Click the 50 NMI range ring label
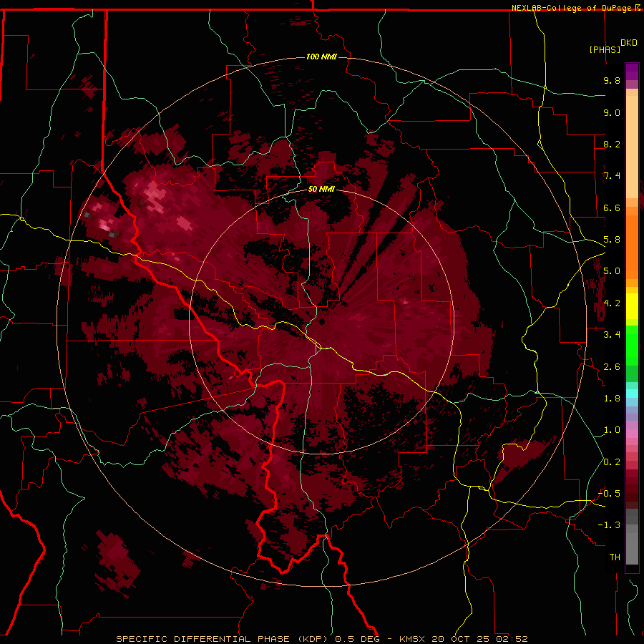The image size is (644, 644). 321,189
